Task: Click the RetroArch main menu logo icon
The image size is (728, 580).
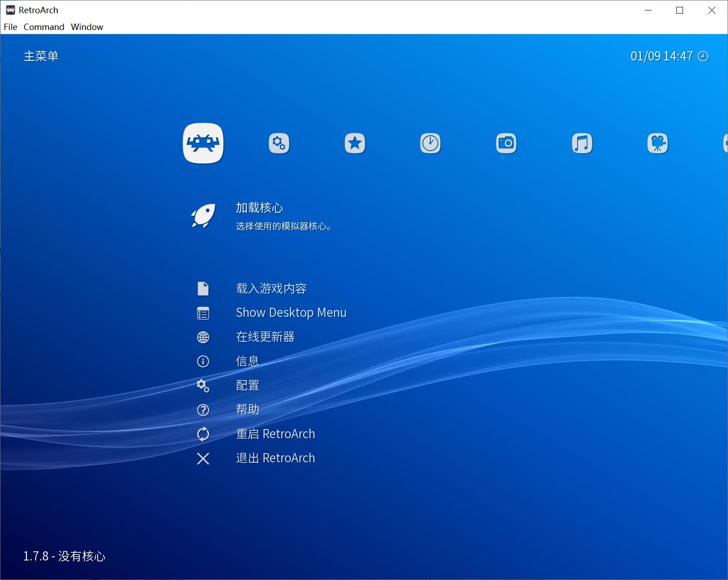Action: [x=203, y=143]
